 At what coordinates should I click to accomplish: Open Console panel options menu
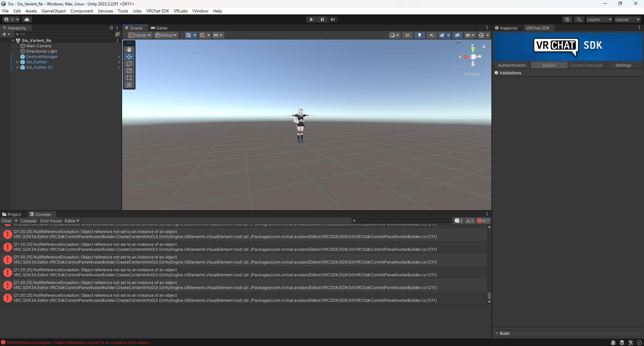click(487, 214)
